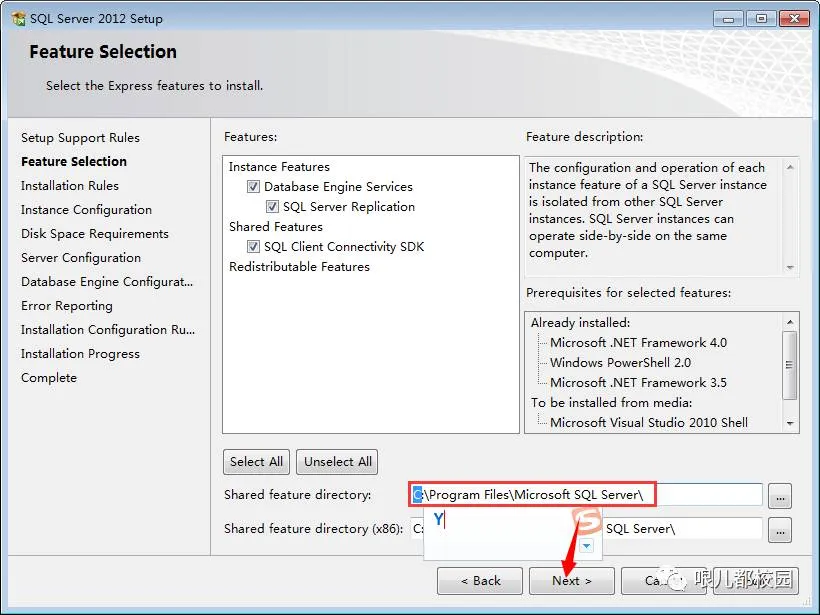The height and width of the screenshot is (615, 820).
Task: Close the SQL Server Setup window
Action: (x=794, y=19)
